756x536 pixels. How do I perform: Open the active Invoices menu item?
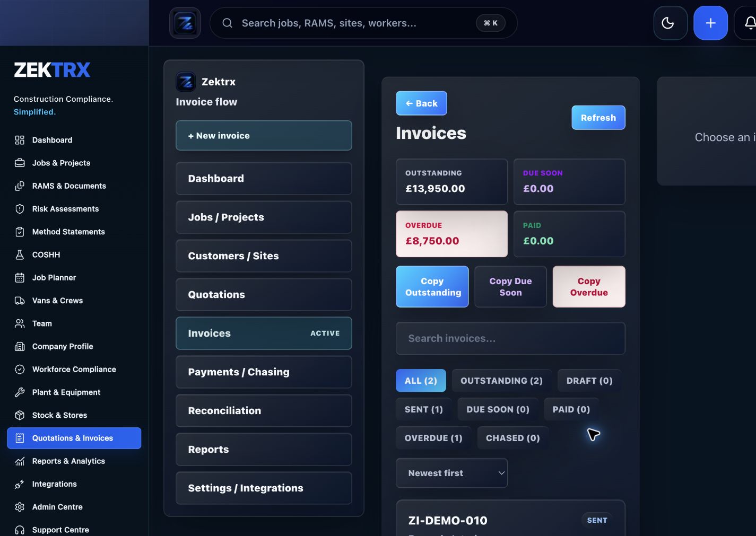point(264,333)
